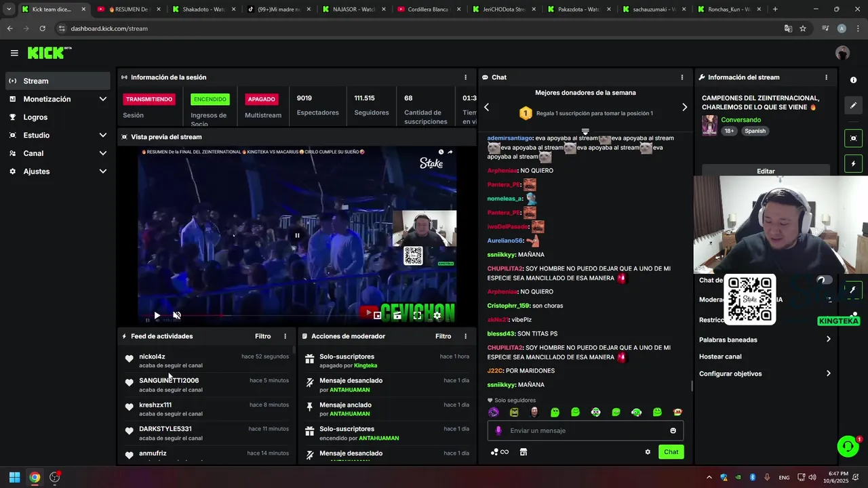Play the stream preview video
Screen dimensions: 868x488
pyautogui.click(x=157, y=315)
